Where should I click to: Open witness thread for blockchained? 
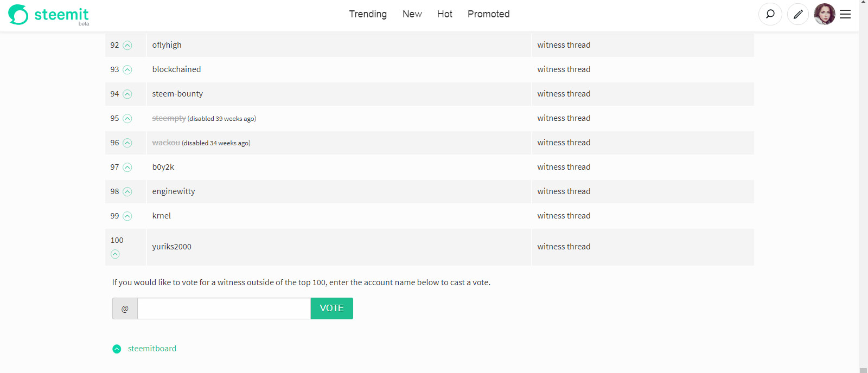click(x=564, y=69)
